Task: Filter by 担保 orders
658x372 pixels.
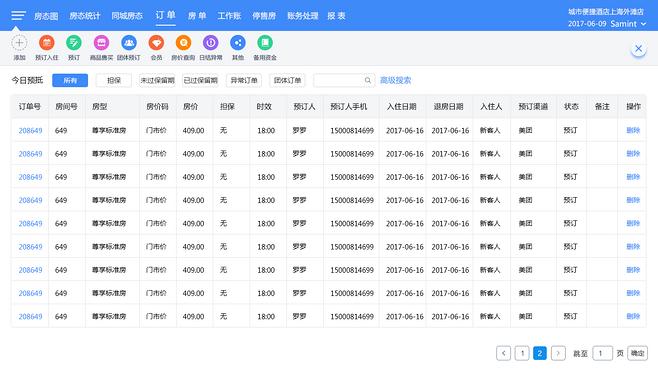Action: coord(114,80)
